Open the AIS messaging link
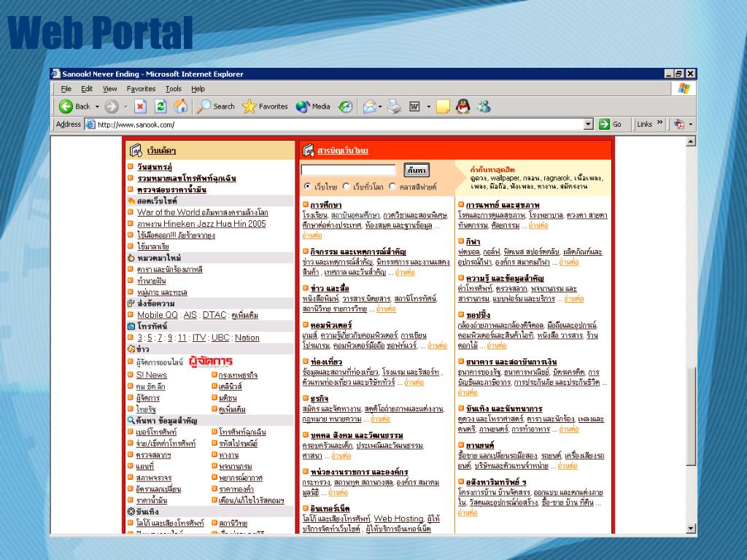Viewport: 747px width, 560px height. [x=190, y=315]
